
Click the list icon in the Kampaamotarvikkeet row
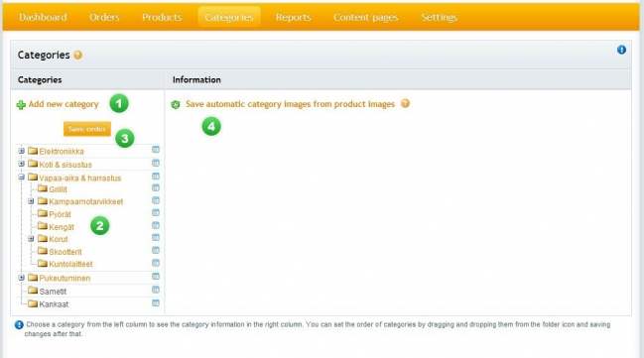[156, 200]
